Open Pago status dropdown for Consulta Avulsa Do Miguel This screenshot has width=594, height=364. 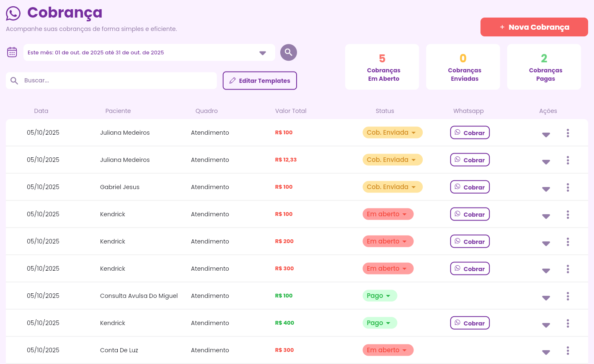[x=379, y=296]
